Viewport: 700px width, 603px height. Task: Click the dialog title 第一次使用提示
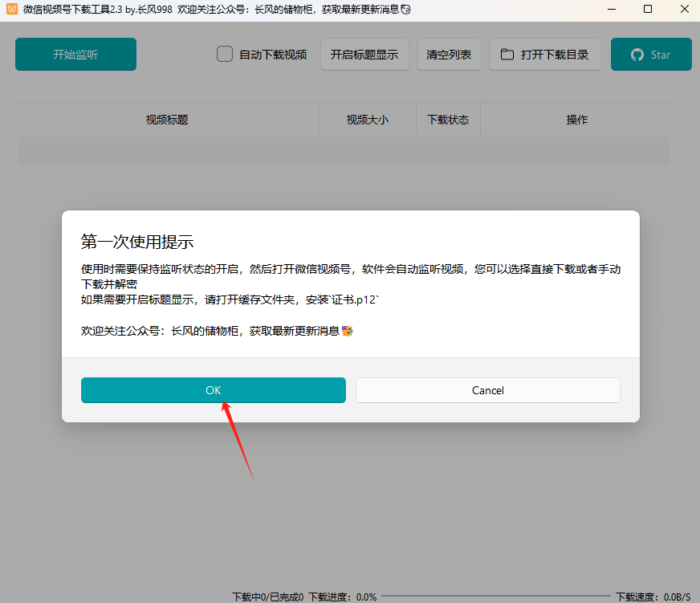coord(137,242)
